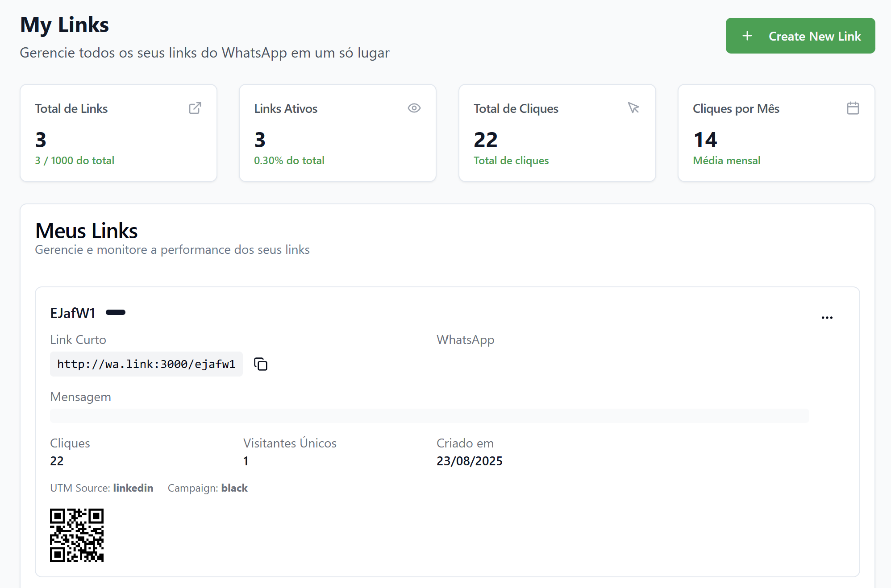The width and height of the screenshot is (891, 588).
Task: Copy the ejafw1 short link via copy icon
Action: click(261, 364)
